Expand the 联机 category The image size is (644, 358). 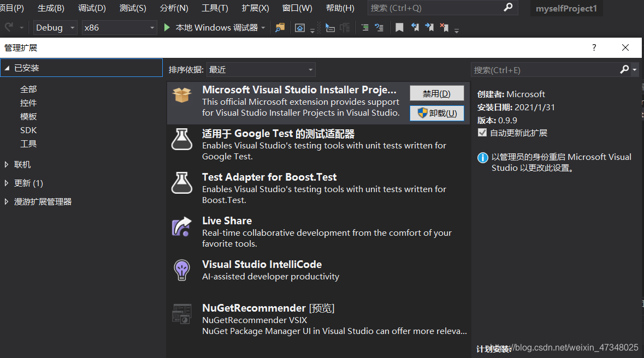tap(6, 165)
